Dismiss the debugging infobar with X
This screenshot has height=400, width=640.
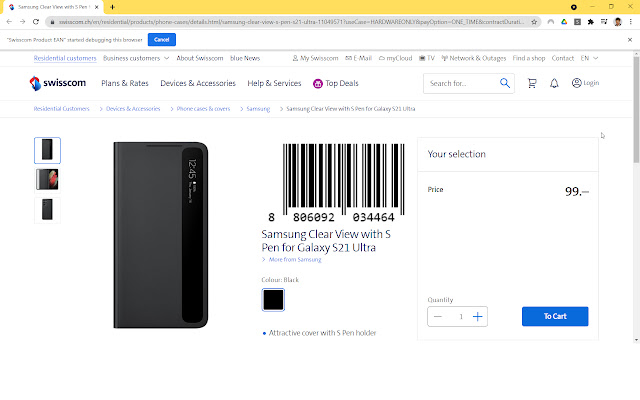630,40
